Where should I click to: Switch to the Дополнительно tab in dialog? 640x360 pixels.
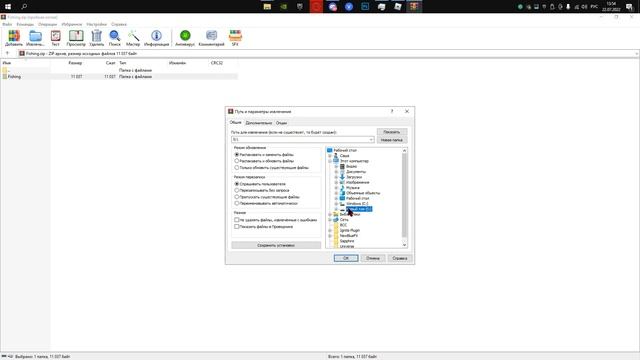(x=259, y=123)
